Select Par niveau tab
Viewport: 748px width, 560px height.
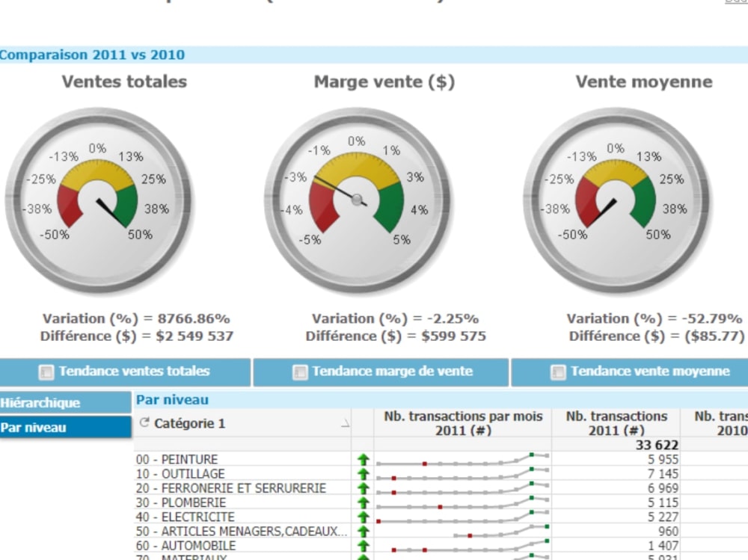click(x=65, y=428)
